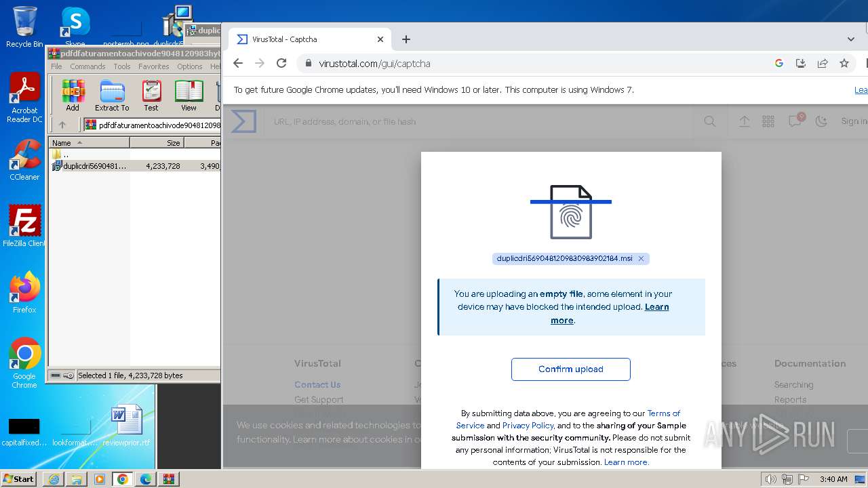Click the Windows Start button
This screenshot has width=868, height=488.
(19, 479)
